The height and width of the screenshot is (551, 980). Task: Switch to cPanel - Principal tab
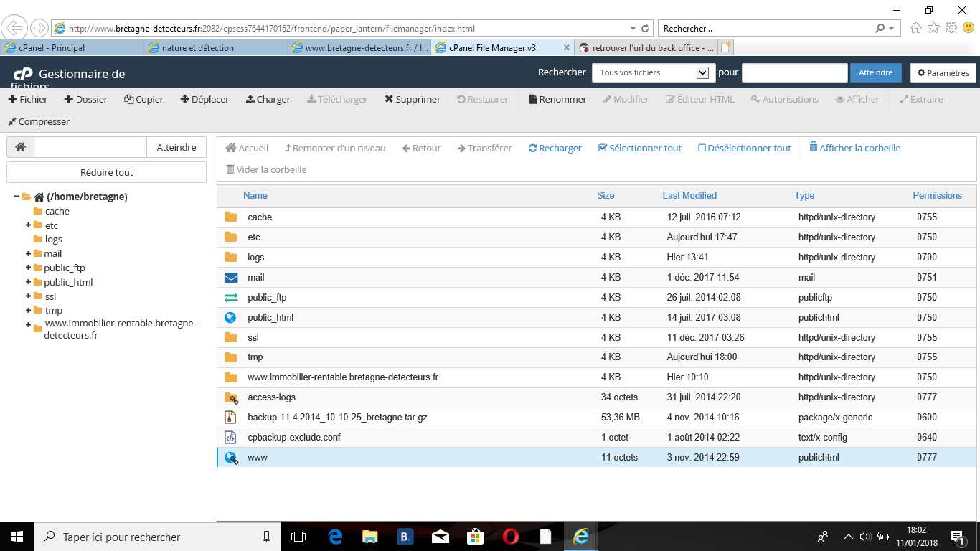coord(72,47)
